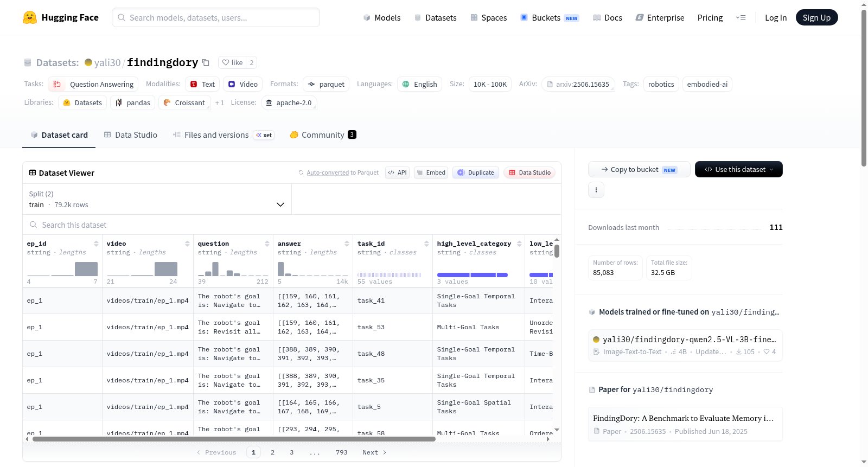Click the Dataset Viewer table icon
The height and width of the screenshot is (467, 868).
[x=33, y=172]
